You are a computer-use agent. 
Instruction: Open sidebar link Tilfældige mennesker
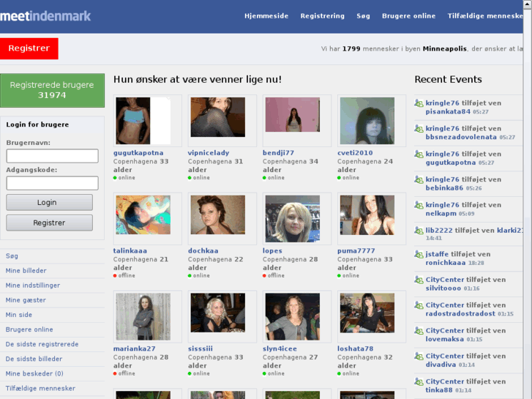pyautogui.click(x=40, y=388)
